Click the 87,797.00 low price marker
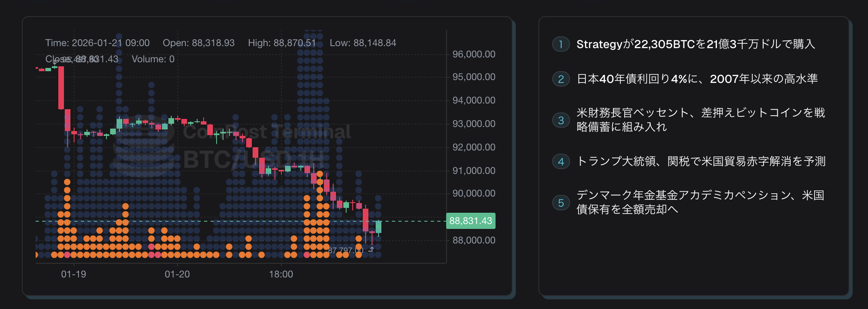 [345, 250]
